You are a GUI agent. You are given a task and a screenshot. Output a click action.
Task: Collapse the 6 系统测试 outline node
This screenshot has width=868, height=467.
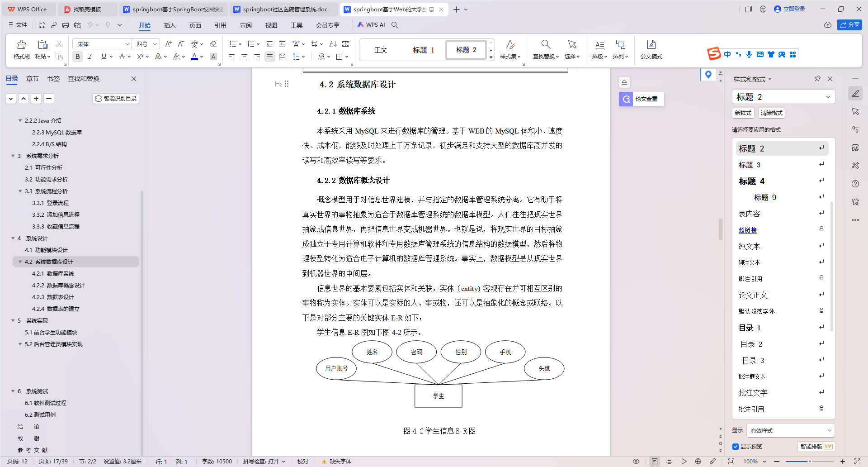click(x=13, y=391)
